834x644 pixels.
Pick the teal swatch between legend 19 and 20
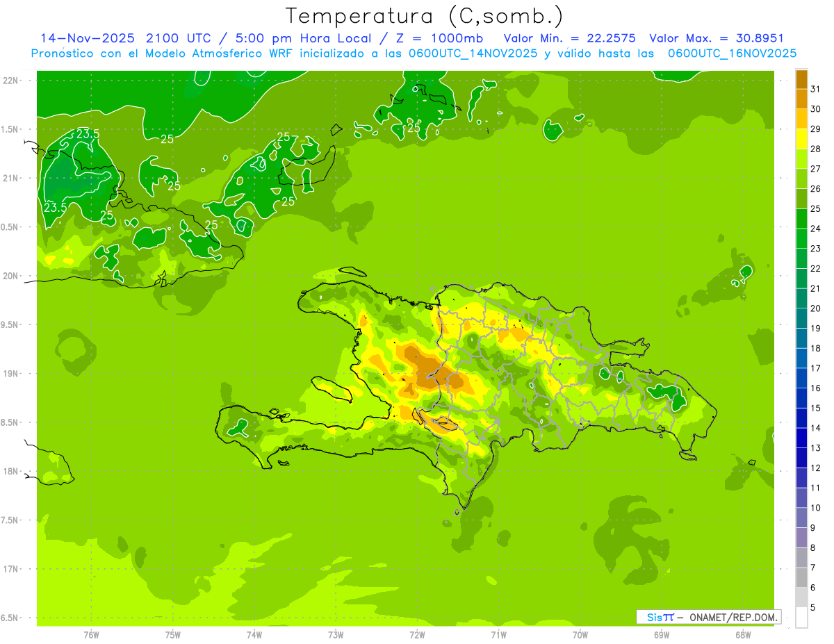click(801, 318)
